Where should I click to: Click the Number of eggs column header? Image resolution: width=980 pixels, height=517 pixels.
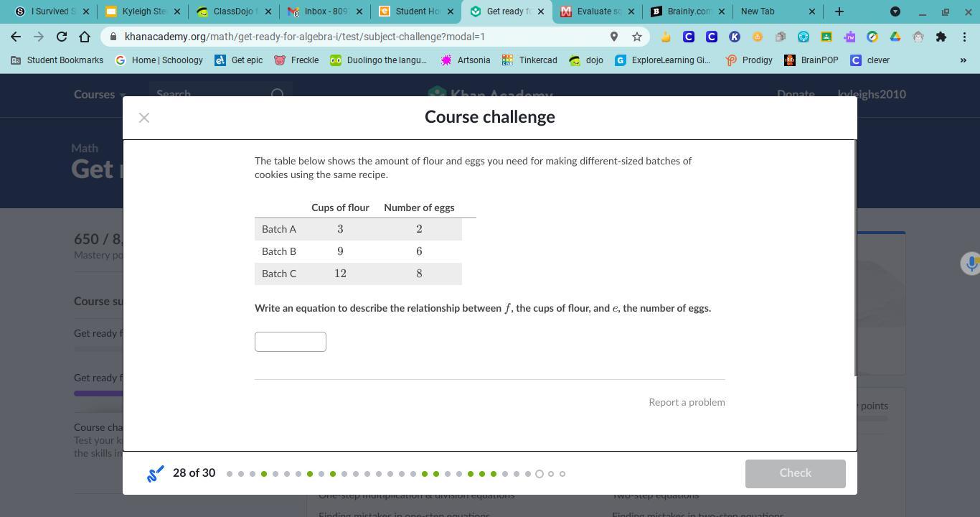pos(419,208)
